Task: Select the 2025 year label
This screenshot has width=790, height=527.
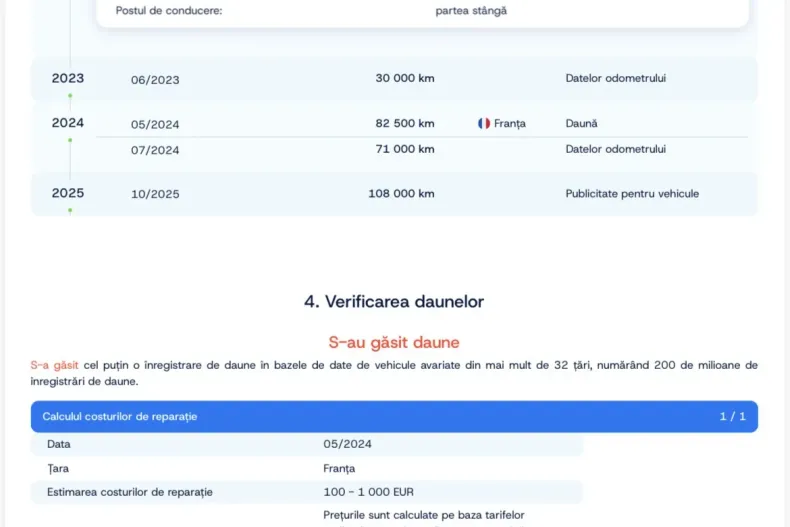Action: [x=68, y=193]
